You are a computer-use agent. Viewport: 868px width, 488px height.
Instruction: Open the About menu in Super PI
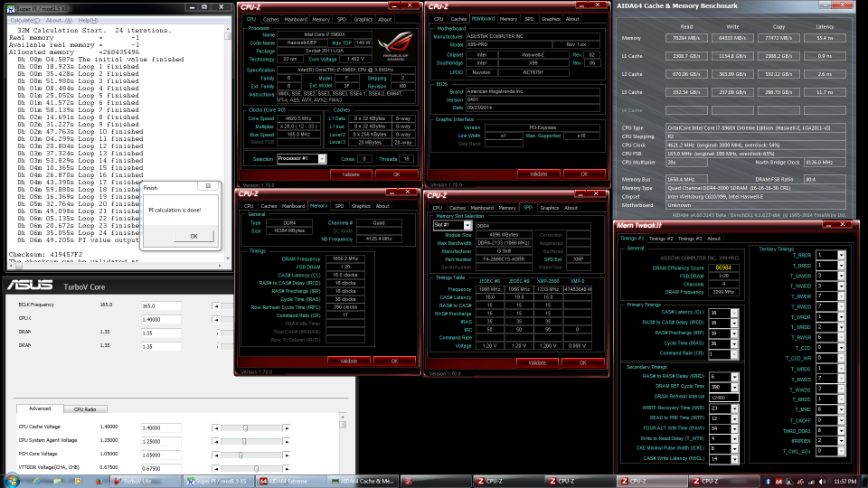(59, 20)
